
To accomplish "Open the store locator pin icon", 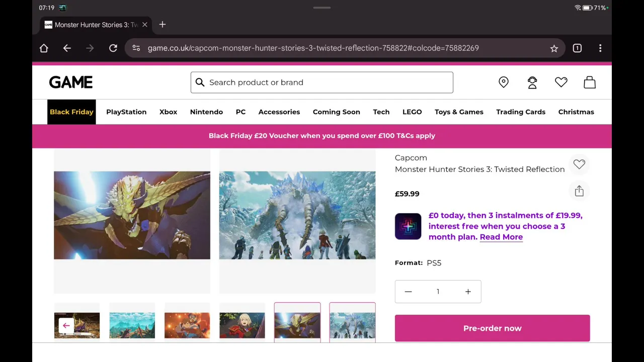I will [x=504, y=82].
